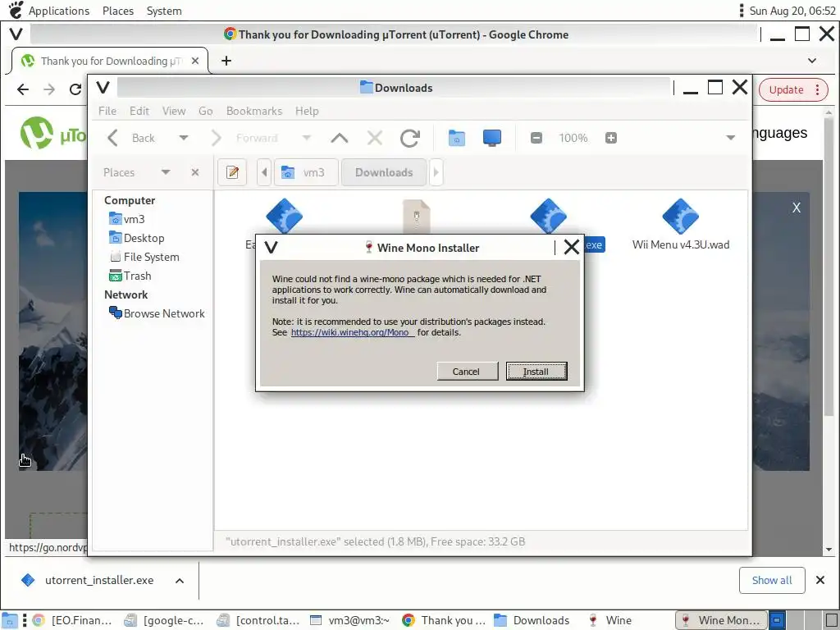Zoom out with the minus icon
The height and width of the screenshot is (630, 840).
(x=536, y=138)
